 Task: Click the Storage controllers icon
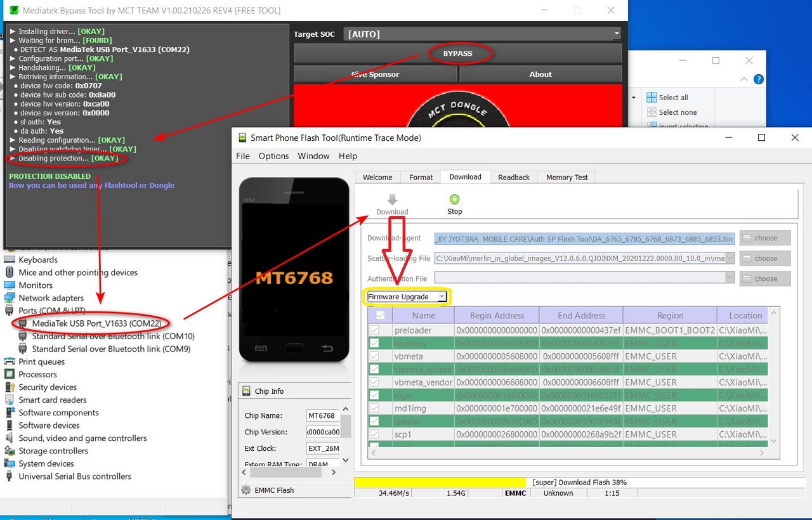pos(10,451)
